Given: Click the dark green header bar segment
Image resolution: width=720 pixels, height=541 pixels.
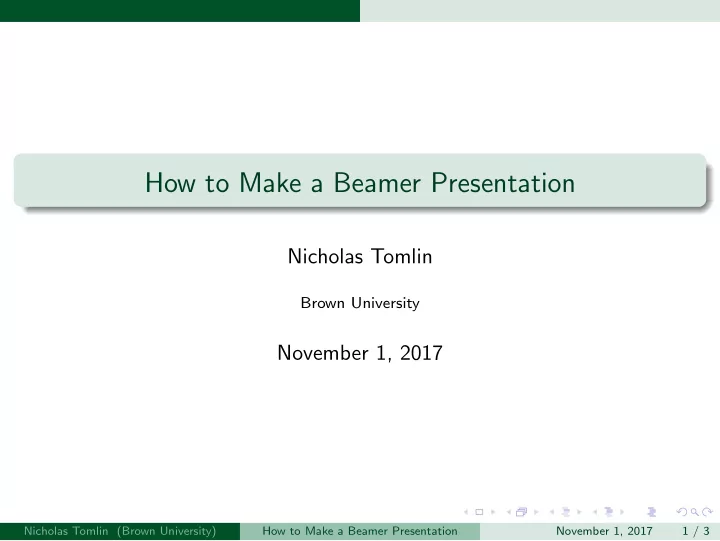Looking at the screenshot, I should pos(180,11).
